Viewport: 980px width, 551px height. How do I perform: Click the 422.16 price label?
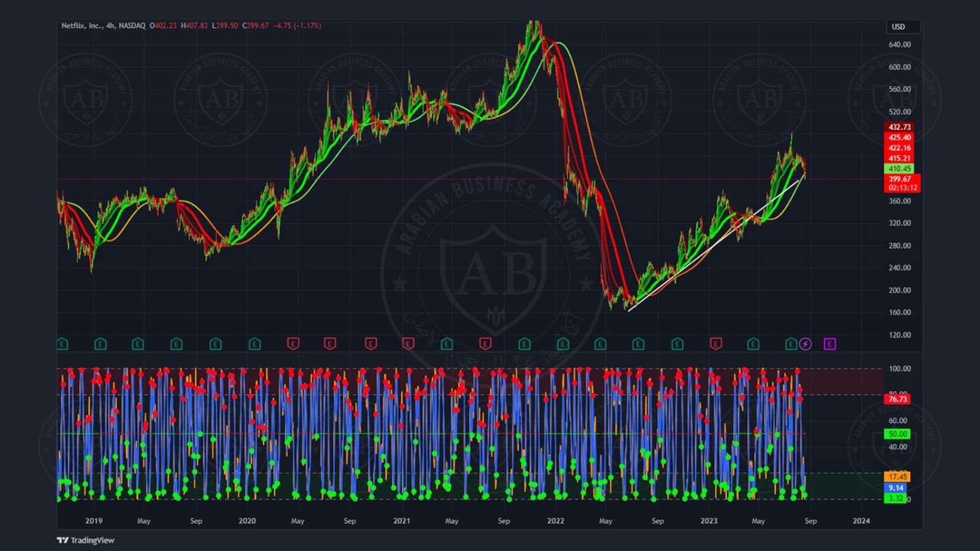tap(899, 148)
